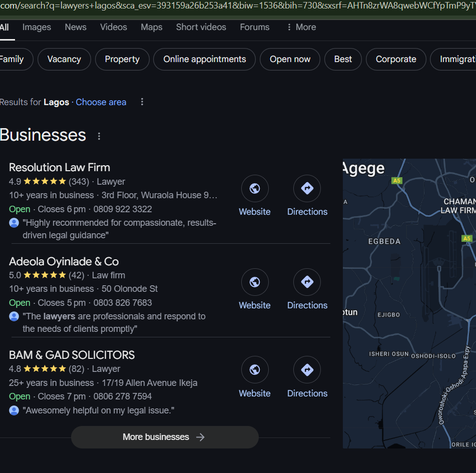The image size is (476, 473).
Task: Click address 50 Olonode St
Action: [130, 289]
